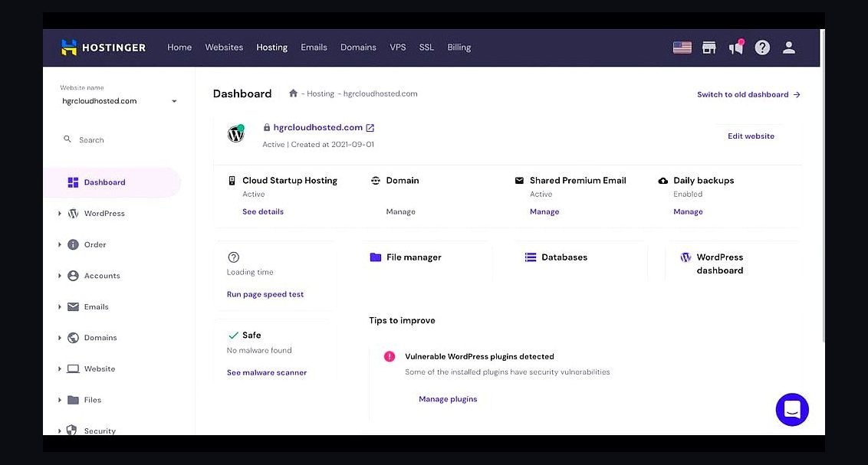Viewport: 868px width, 465px height.
Task: Open the live chat bubble button
Action: (792, 410)
